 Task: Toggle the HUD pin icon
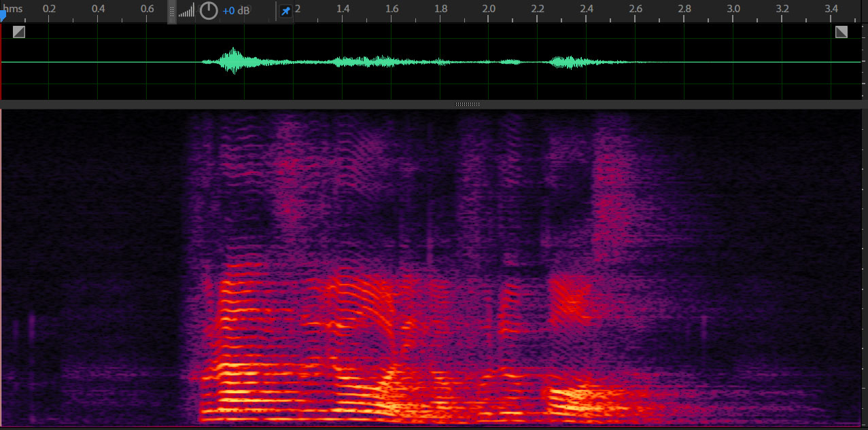[x=286, y=12]
